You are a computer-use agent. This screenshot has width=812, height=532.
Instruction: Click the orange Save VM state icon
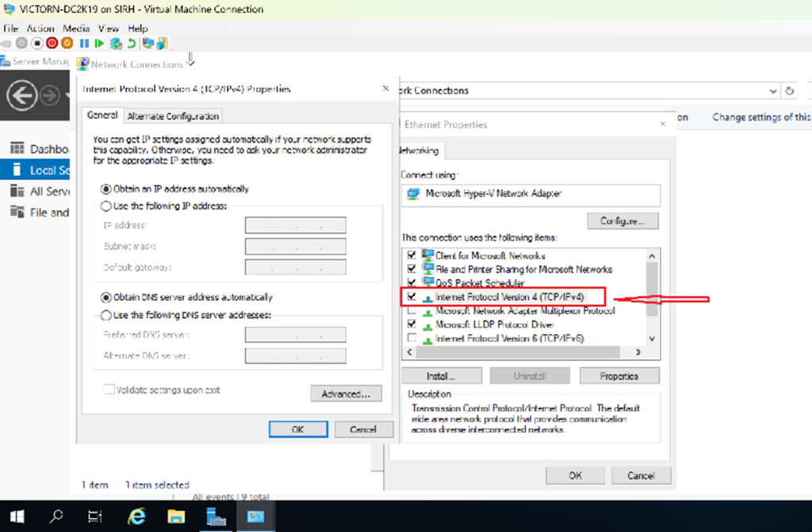[67, 43]
